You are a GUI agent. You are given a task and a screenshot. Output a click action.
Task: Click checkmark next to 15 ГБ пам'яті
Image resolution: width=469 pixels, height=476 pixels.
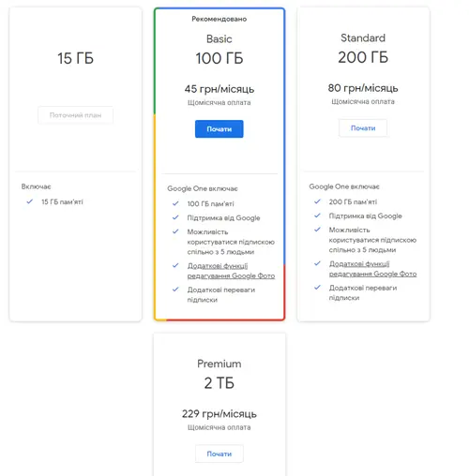30,201
